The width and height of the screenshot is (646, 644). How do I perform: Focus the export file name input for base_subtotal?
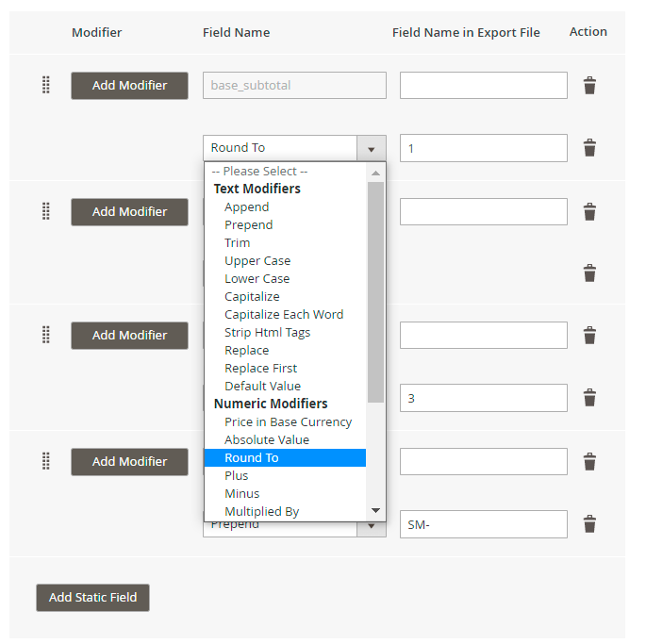point(483,86)
